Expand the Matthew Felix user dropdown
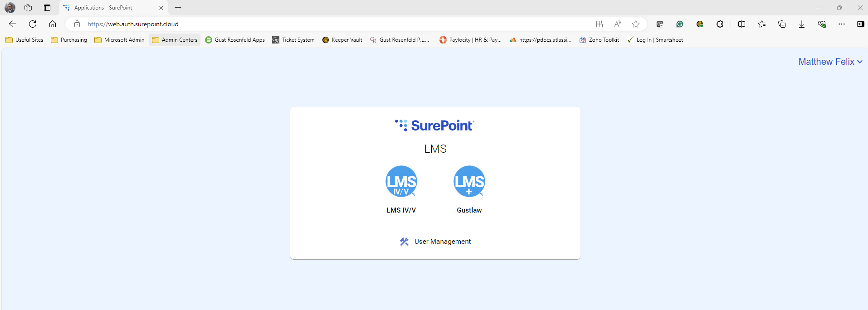This screenshot has width=868, height=310. click(830, 62)
